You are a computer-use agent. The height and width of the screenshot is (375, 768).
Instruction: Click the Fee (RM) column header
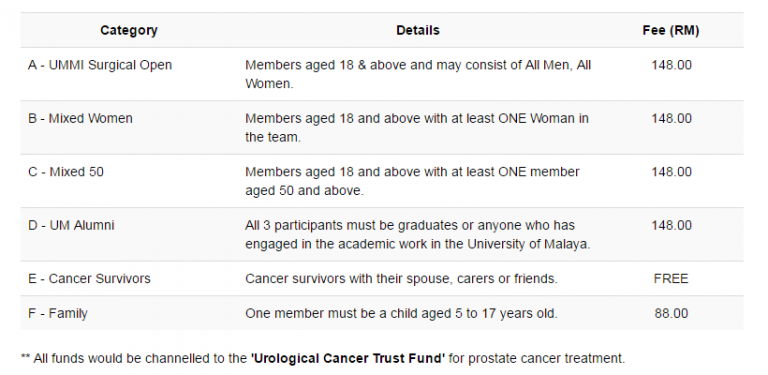[x=671, y=30]
